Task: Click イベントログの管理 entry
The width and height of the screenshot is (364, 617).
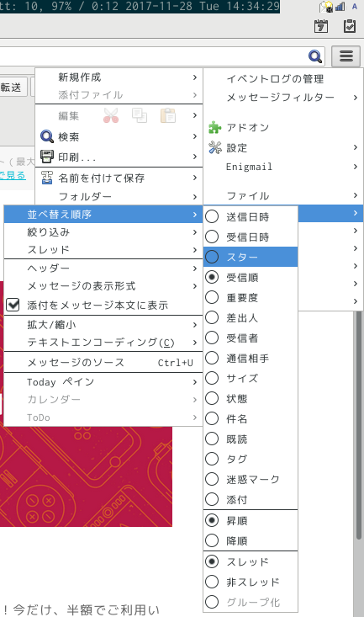Action: [275, 78]
